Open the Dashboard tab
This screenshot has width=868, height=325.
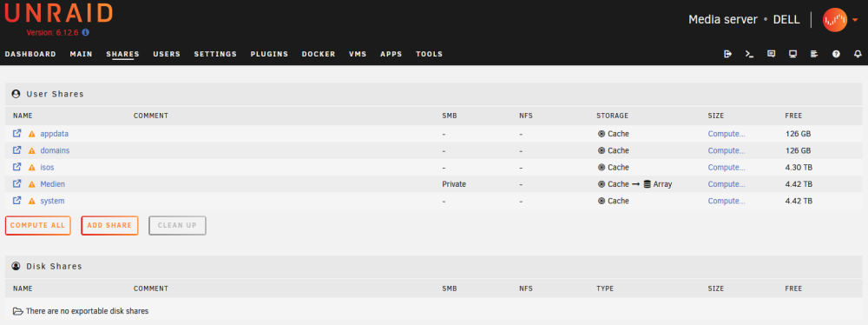(30, 54)
